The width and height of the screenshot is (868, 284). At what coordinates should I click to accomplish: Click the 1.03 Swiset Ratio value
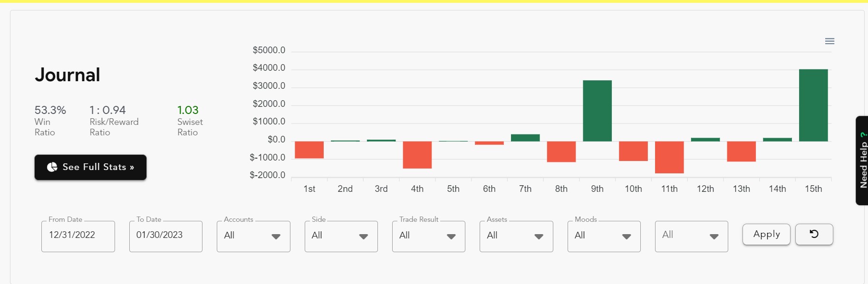coord(188,110)
